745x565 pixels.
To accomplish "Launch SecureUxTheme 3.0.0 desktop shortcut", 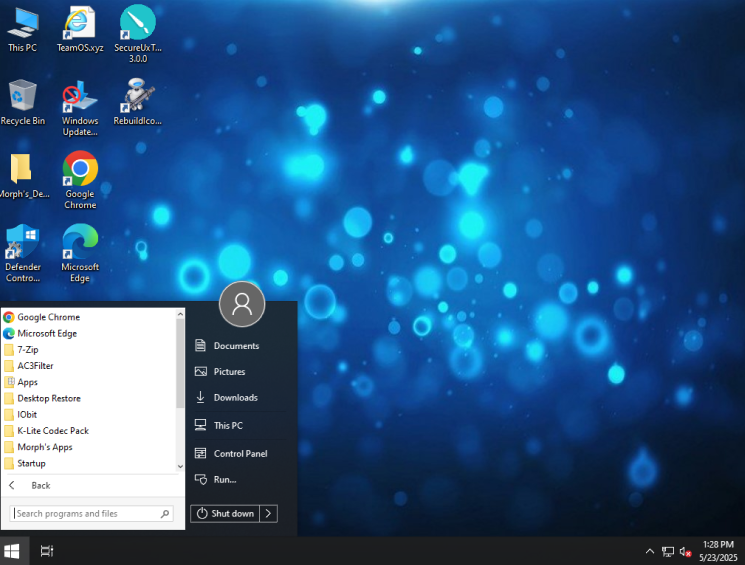I will point(138,34).
